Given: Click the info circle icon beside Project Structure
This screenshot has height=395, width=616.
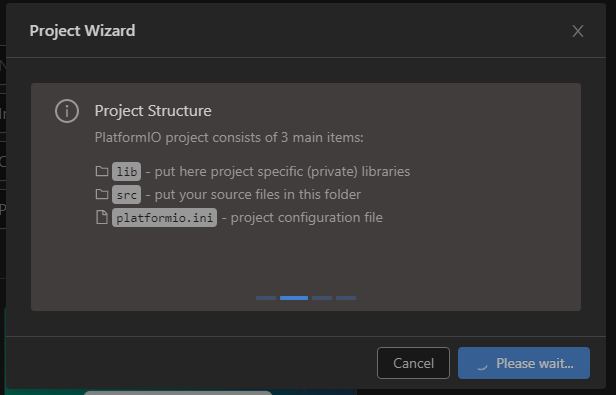Looking at the screenshot, I should click(x=67, y=111).
